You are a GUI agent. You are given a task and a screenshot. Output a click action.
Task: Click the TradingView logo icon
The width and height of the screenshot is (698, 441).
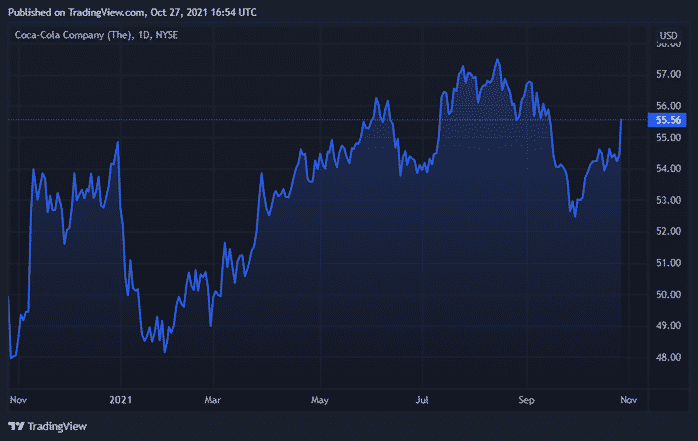click(x=16, y=426)
